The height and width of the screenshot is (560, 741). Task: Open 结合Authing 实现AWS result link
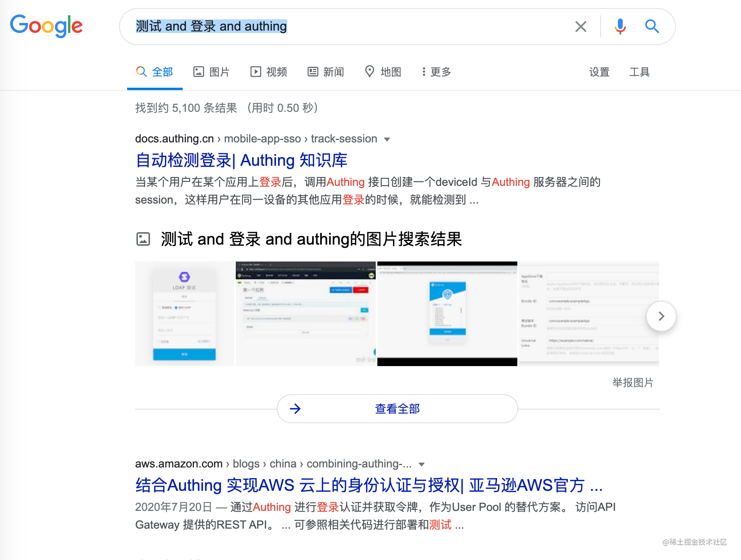pyautogui.click(x=369, y=485)
